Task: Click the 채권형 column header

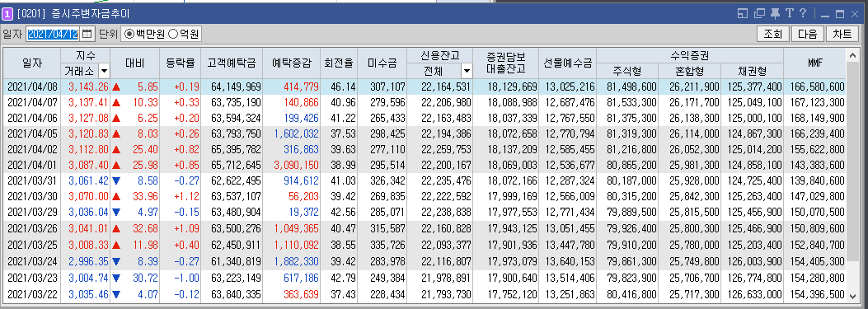Action: point(753,71)
